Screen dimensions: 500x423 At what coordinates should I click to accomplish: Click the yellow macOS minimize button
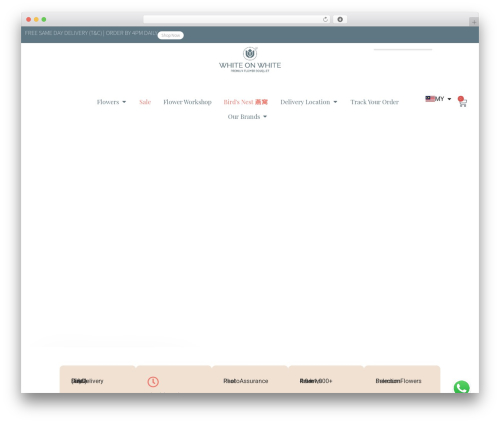pyautogui.click(x=36, y=20)
